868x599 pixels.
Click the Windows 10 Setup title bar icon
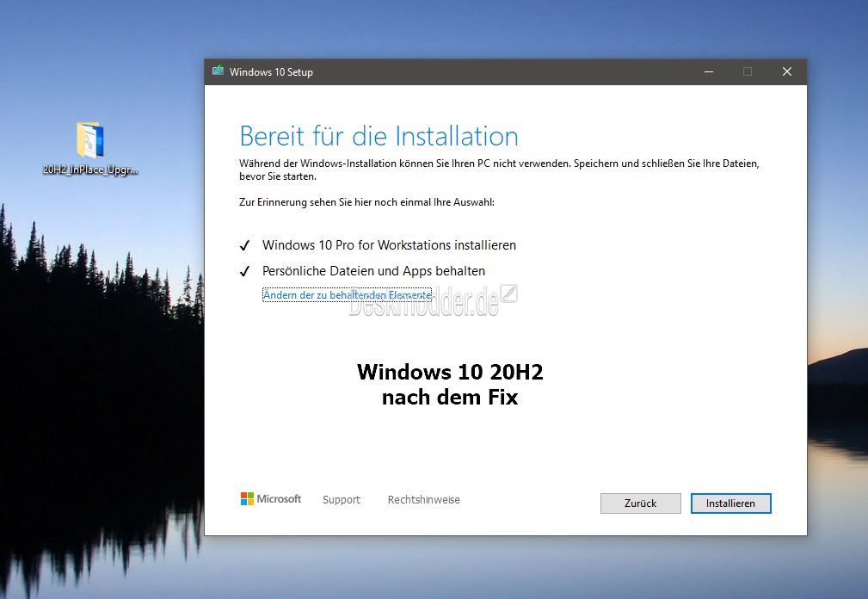(x=218, y=71)
